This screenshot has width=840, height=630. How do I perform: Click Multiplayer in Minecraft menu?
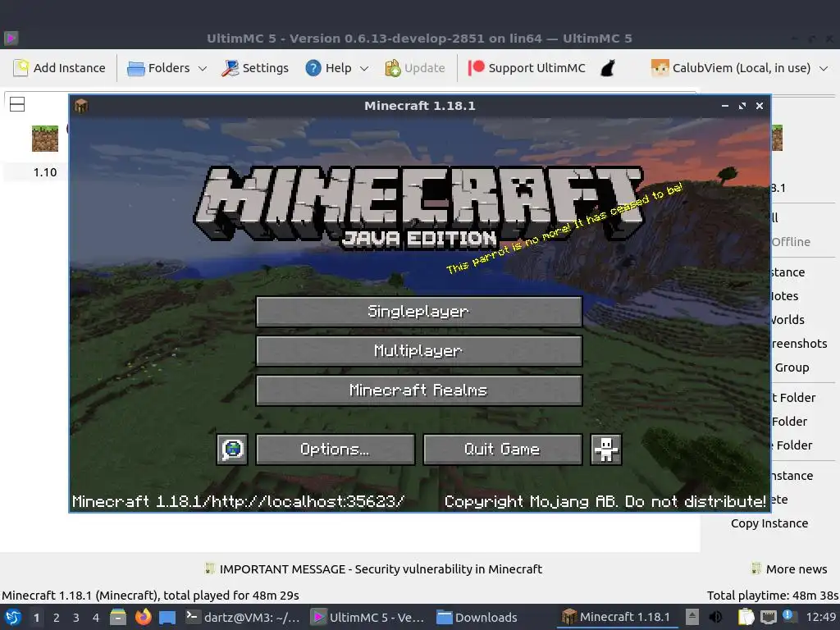pyautogui.click(x=419, y=351)
